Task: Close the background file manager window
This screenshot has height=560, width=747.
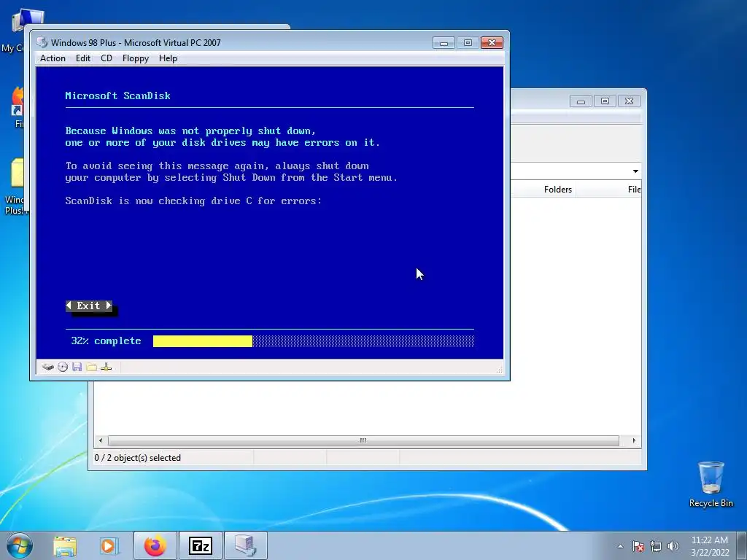Action: point(629,101)
